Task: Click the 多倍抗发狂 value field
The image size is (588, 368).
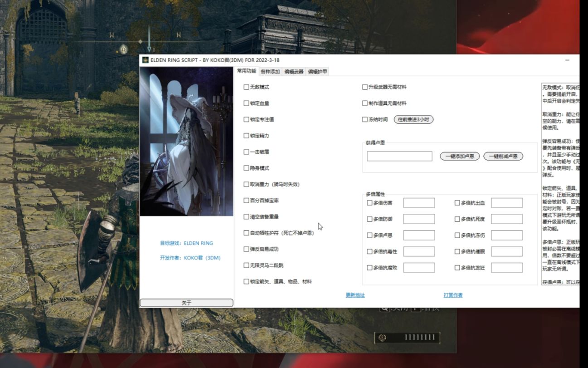Action: pyautogui.click(x=507, y=268)
